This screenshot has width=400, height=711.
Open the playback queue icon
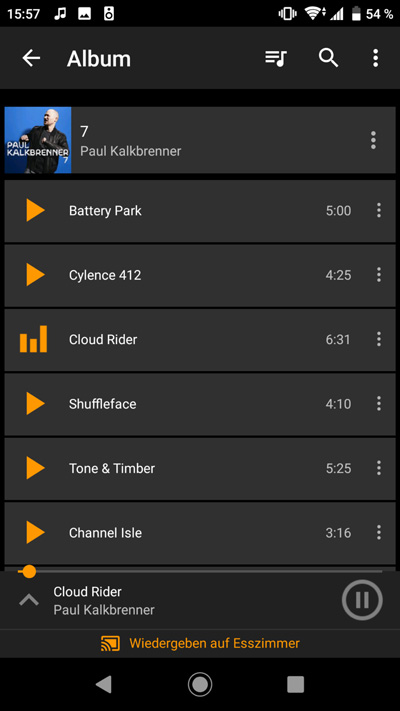point(276,58)
